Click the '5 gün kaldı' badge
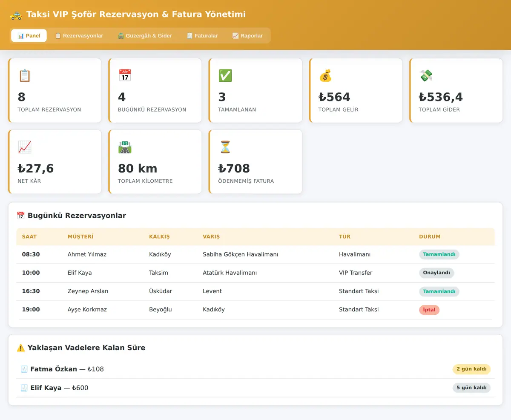The width and height of the screenshot is (511, 420). click(471, 388)
